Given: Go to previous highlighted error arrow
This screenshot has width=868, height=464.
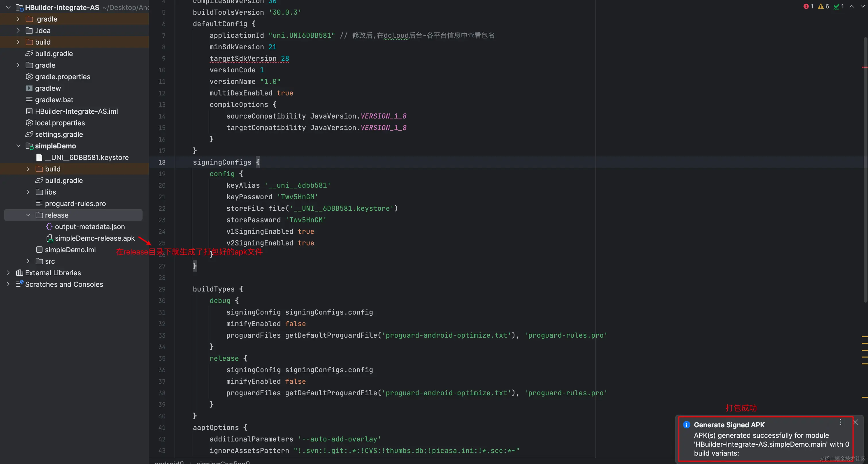Looking at the screenshot, I should click(x=851, y=6).
